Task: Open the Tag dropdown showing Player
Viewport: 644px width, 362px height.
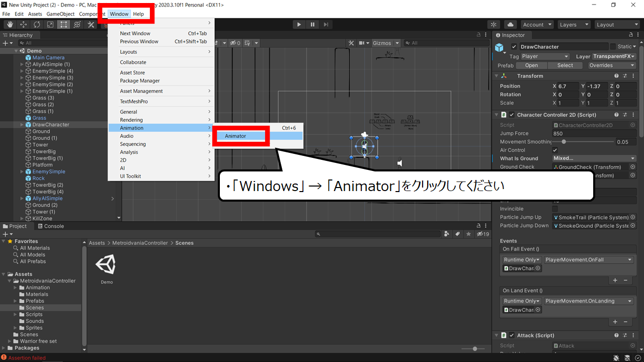Action: tap(545, 56)
